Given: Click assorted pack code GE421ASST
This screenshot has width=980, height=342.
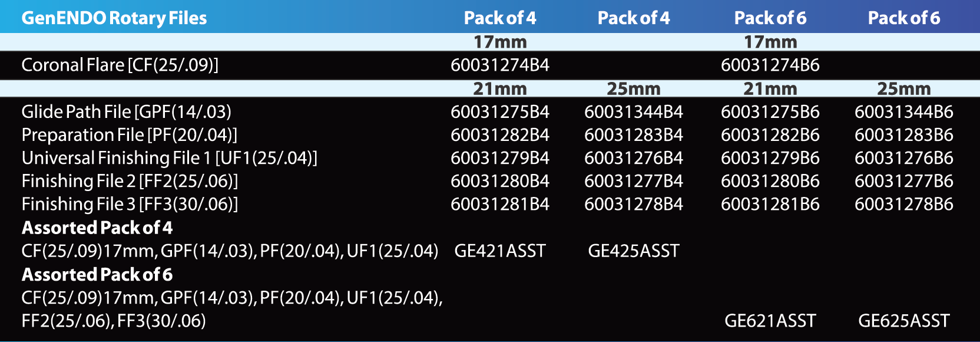Looking at the screenshot, I should coord(499,251).
